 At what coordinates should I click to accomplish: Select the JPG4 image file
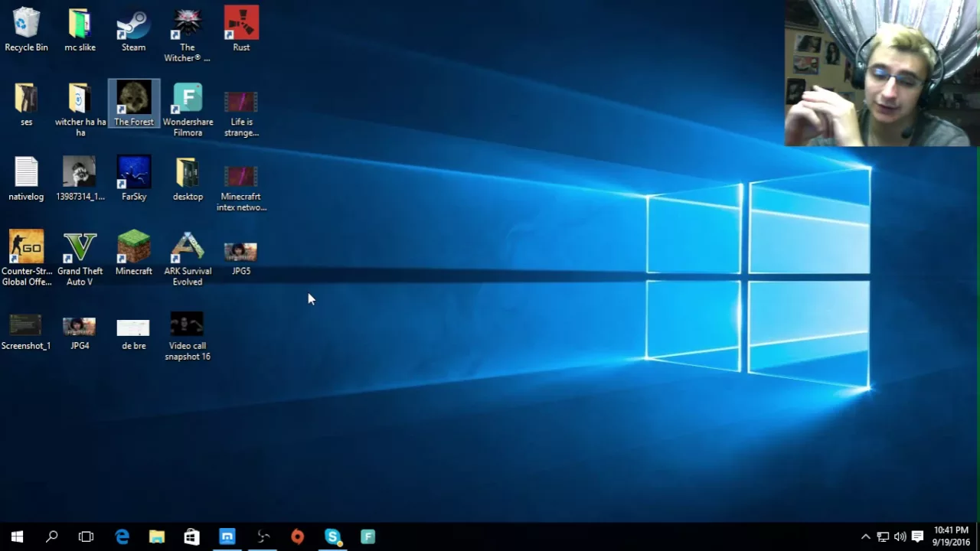(80, 334)
